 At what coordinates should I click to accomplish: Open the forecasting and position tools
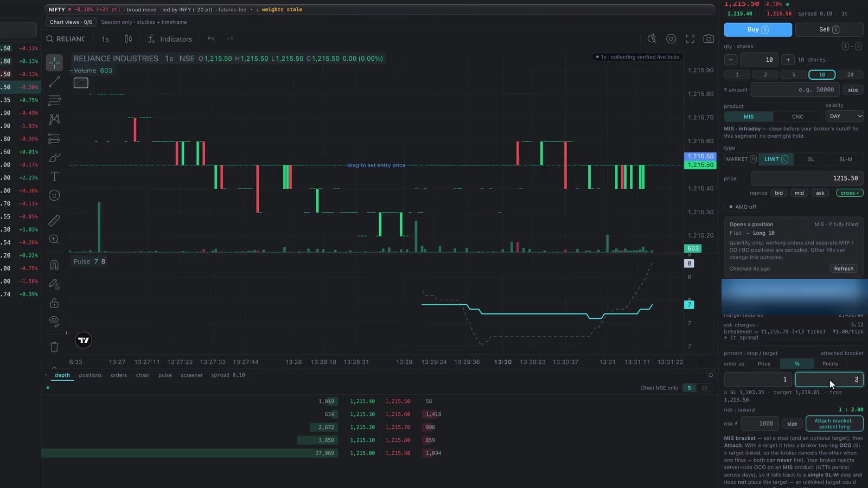tap(54, 139)
